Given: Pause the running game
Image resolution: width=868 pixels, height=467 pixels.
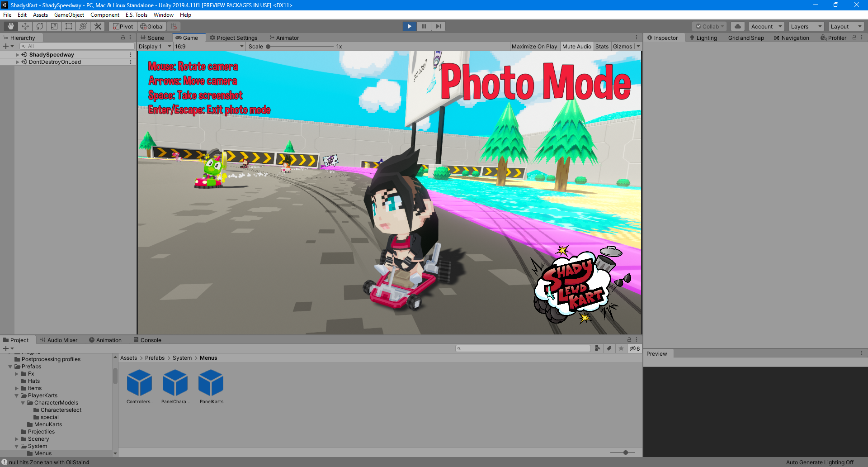Looking at the screenshot, I should [x=424, y=26].
